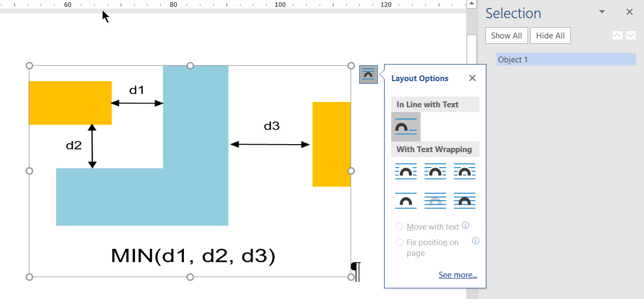
Task: Close the Selection pane
Action: (630, 12)
